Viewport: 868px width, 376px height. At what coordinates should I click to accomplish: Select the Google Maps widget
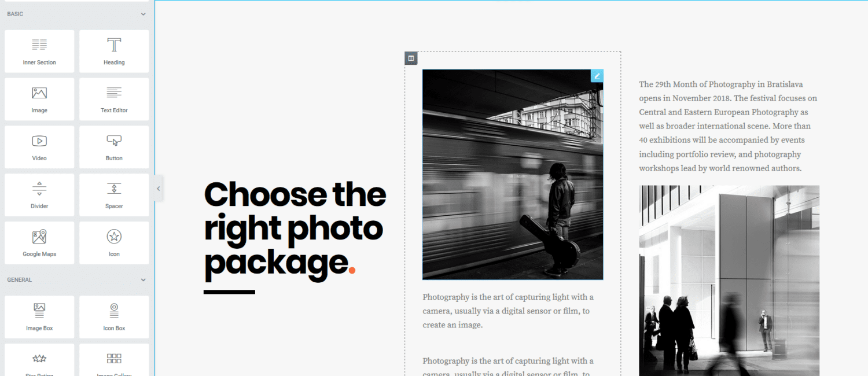click(x=39, y=243)
